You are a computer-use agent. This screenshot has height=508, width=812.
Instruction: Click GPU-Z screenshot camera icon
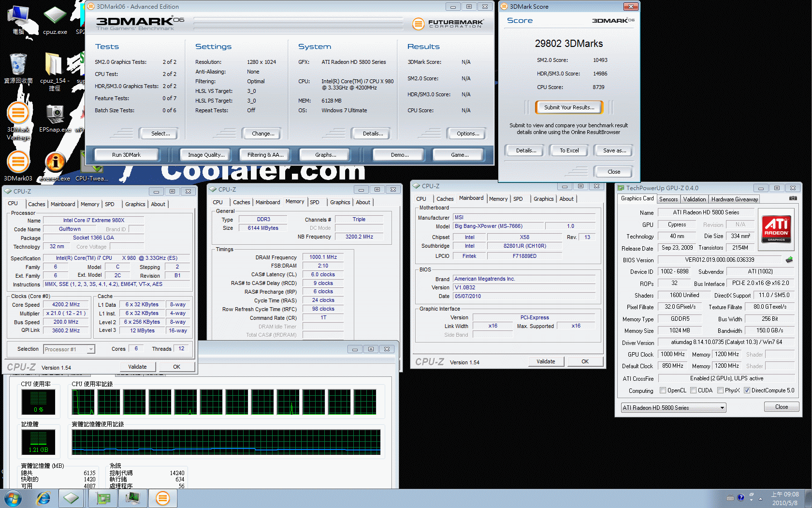793,198
